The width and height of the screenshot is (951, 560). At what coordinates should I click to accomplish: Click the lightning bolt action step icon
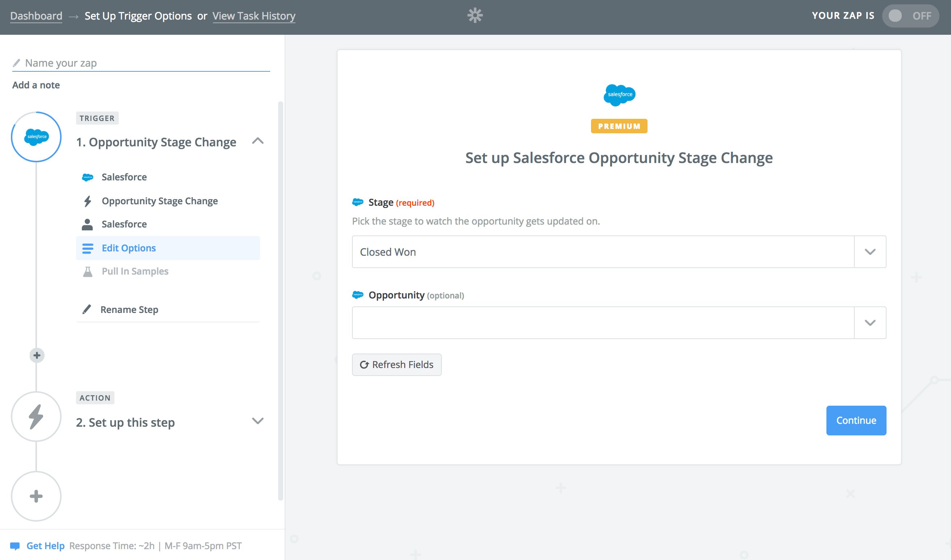pyautogui.click(x=36, y=417)
